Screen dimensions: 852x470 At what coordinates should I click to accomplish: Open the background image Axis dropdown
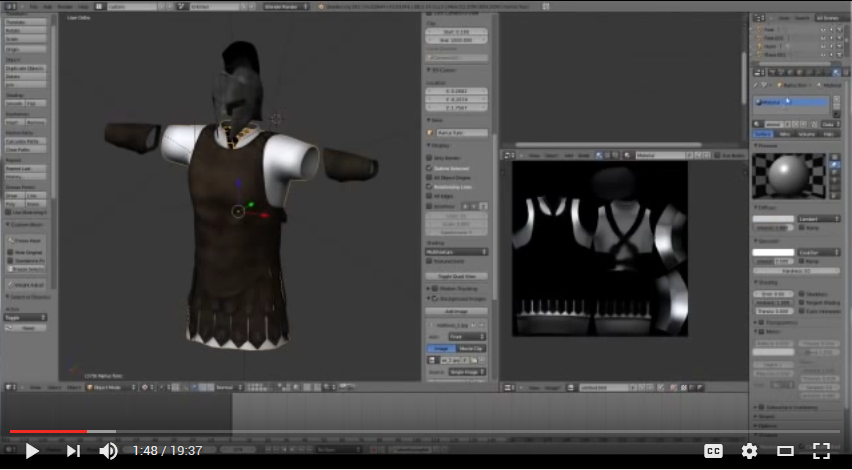click(467, 337)
